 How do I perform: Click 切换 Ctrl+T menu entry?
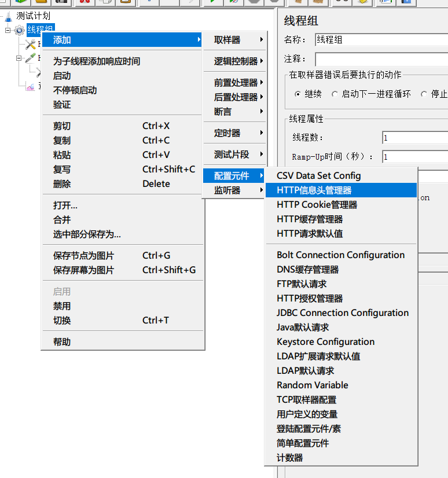pyautogui.click(x=123, y=321)
